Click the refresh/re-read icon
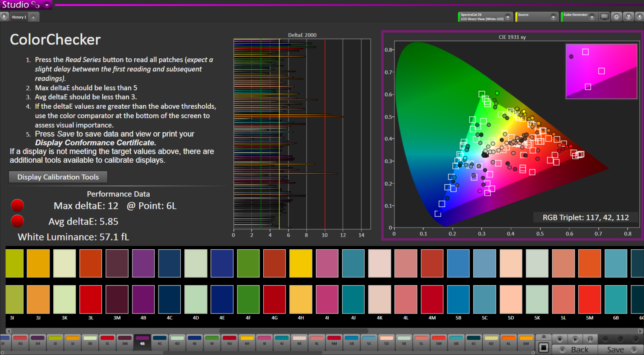644x355 pixels. point(621,339)
